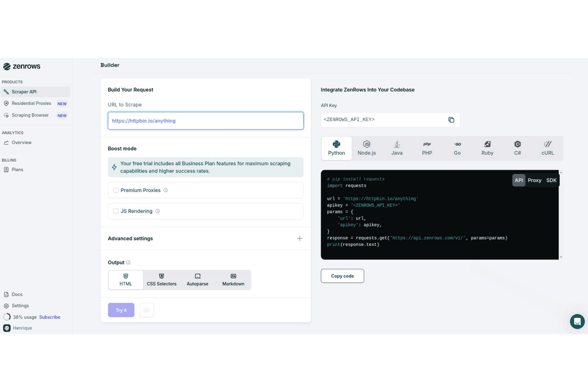Open the JS Rendering info icon
This screenshot has width=588, height=392.
pos(158,211)
